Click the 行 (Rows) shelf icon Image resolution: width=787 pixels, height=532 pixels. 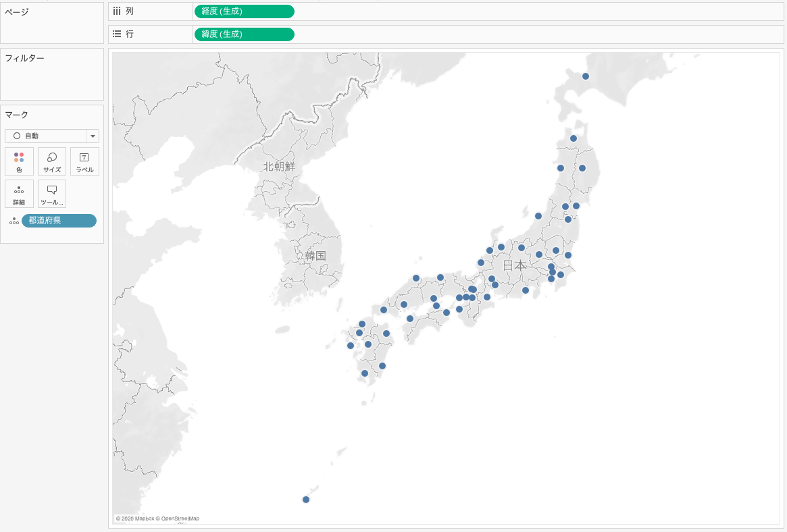pos(117,34)
